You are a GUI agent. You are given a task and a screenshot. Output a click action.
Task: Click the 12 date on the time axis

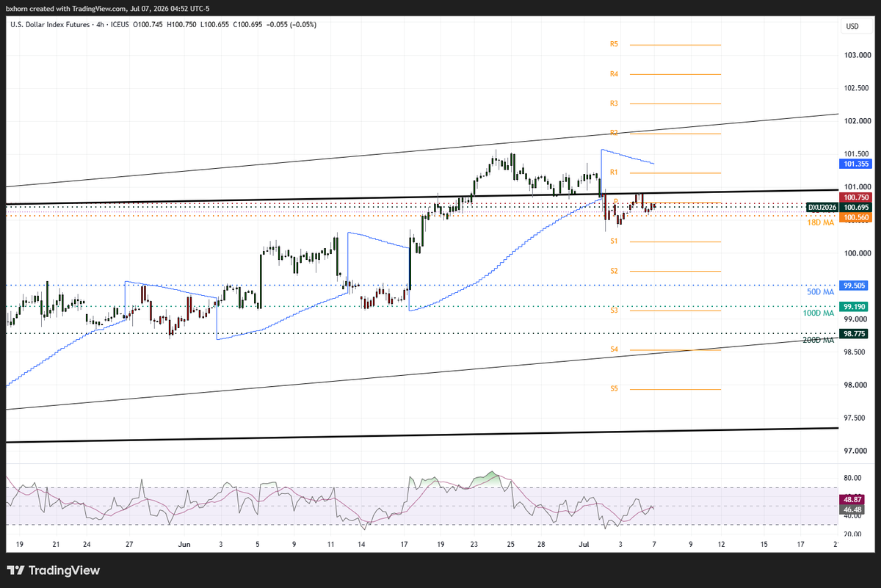722,545
